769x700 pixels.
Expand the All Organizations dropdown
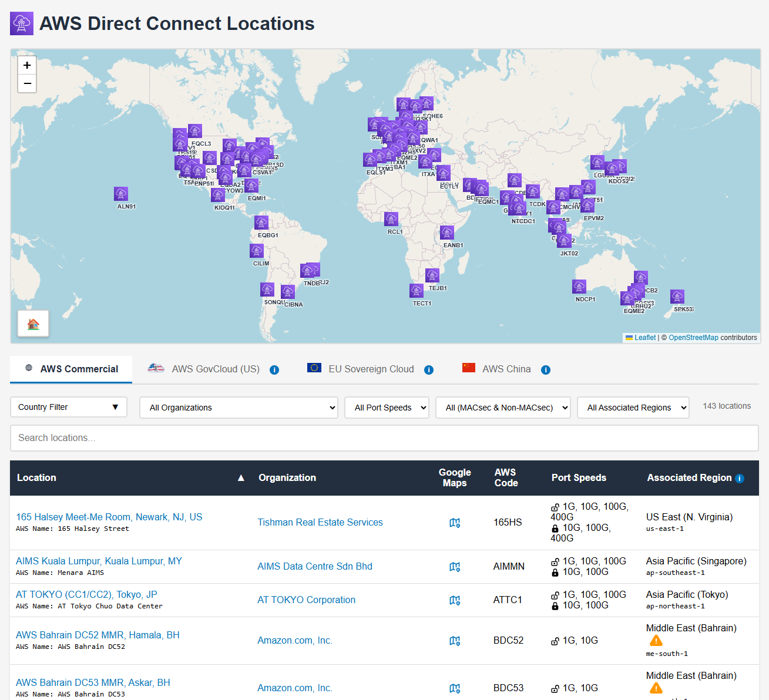tap(239, 408)
